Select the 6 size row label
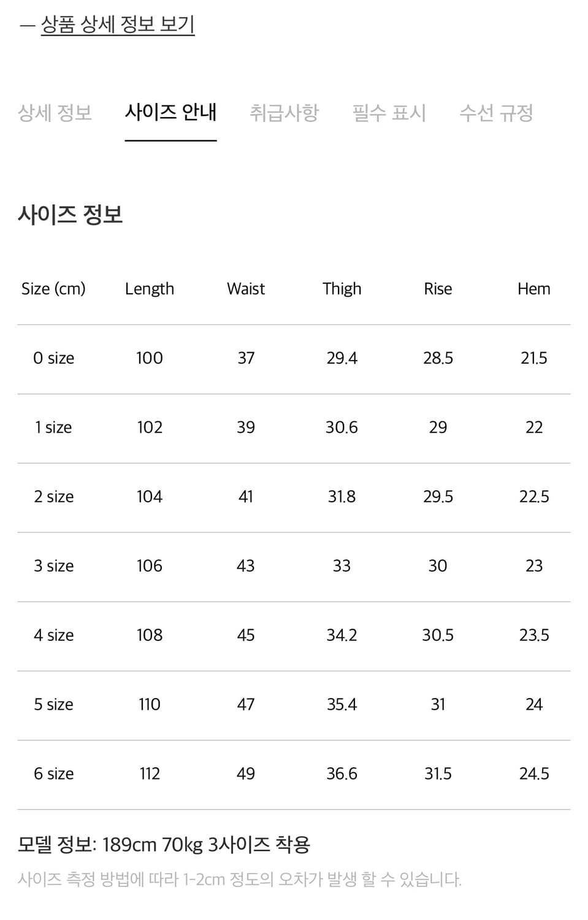Image resolution: width=588 pixels, height=920 pixels. click(53, 773)
